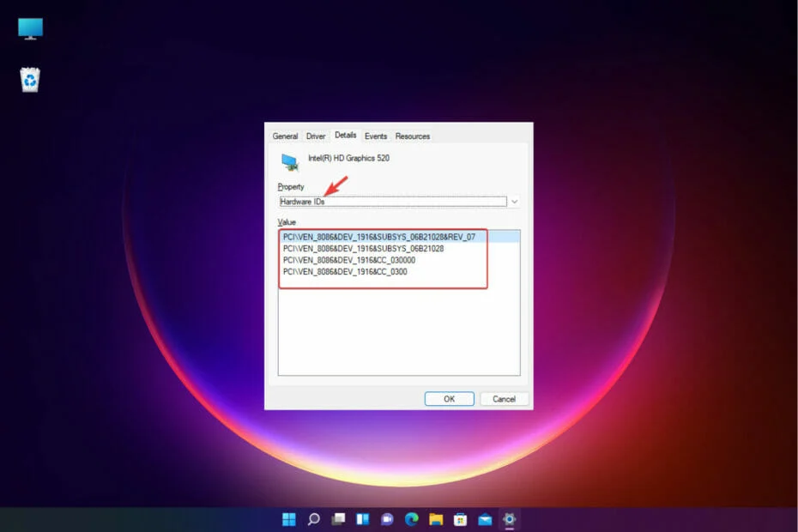This screenshot has height=532, width=798.
Task: Select the Details tab
Action: [x=346, y=135]
